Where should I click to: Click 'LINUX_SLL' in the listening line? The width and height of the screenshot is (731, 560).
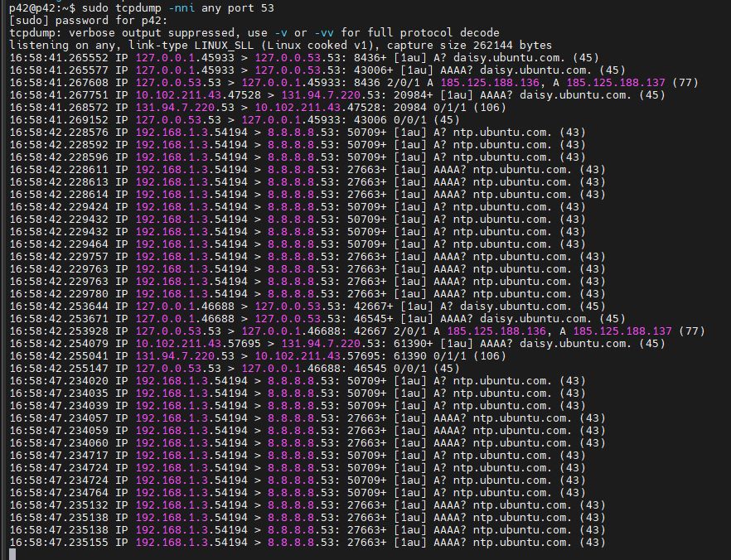click(225, 46)
